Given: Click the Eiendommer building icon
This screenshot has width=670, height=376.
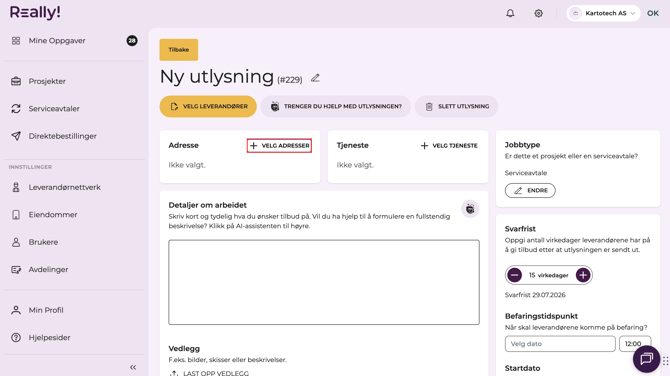Looking at the screenshot, I should pos(16,214).
